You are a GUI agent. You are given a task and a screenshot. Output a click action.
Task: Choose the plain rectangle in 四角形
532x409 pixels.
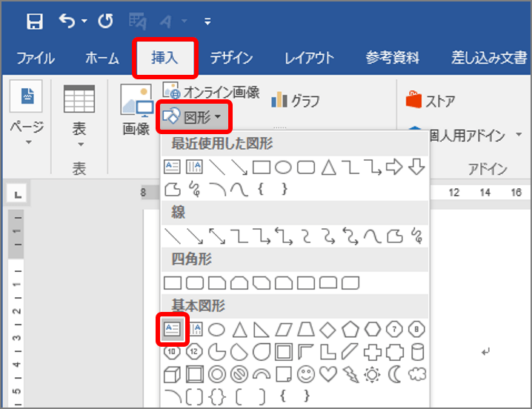tap(173, 283)
